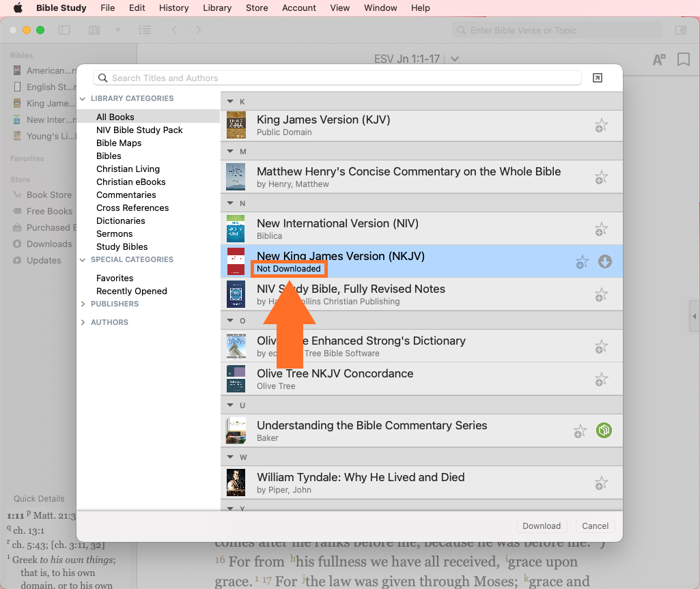Click the King James Version book cover

point(236,126)
